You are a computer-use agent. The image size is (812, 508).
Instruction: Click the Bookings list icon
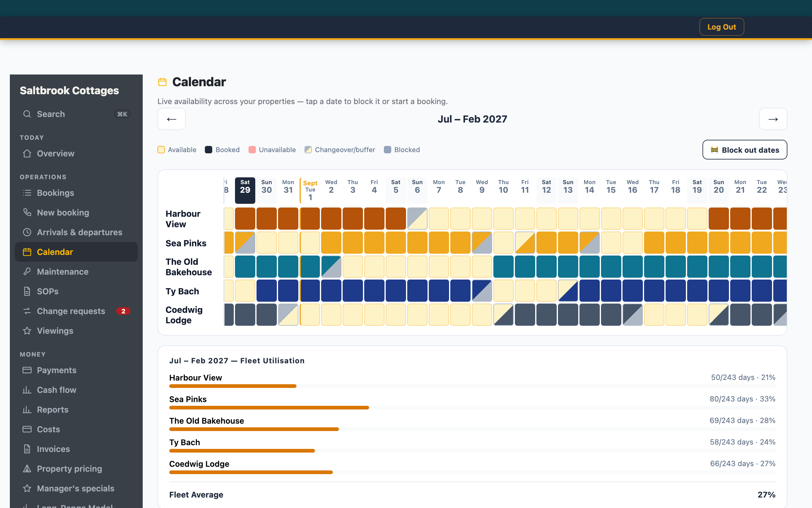click(x=27, y=193)
